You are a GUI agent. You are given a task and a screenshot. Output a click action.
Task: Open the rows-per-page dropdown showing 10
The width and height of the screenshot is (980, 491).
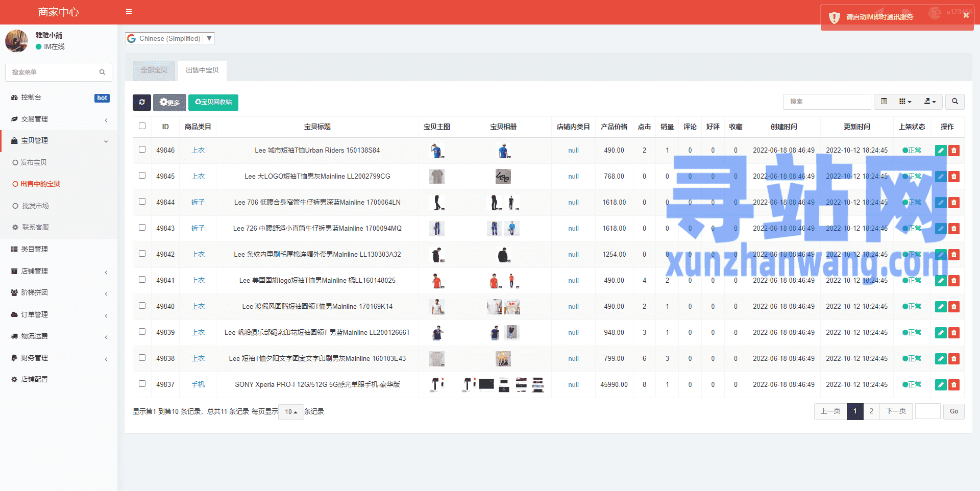click(291, 412)
